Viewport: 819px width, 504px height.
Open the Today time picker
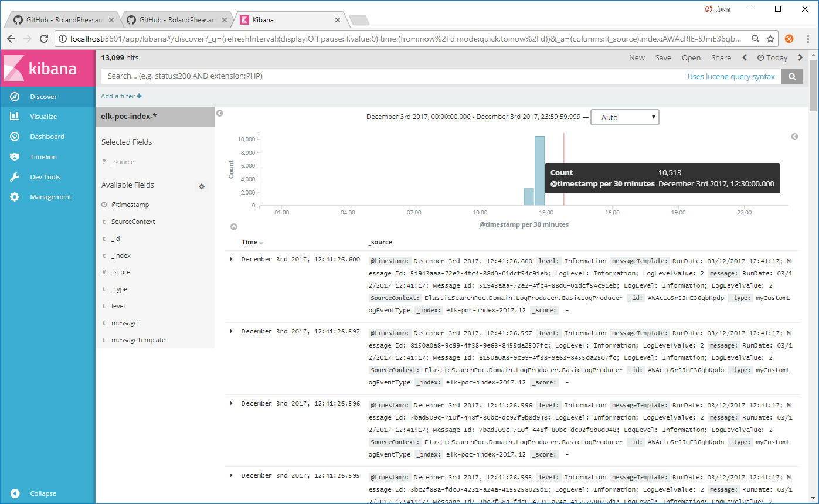(772, 57)
